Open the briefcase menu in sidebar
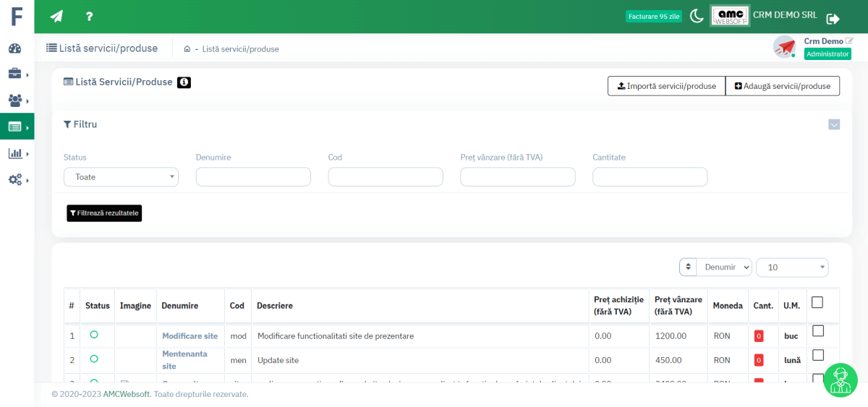 [x=15, y=74]
